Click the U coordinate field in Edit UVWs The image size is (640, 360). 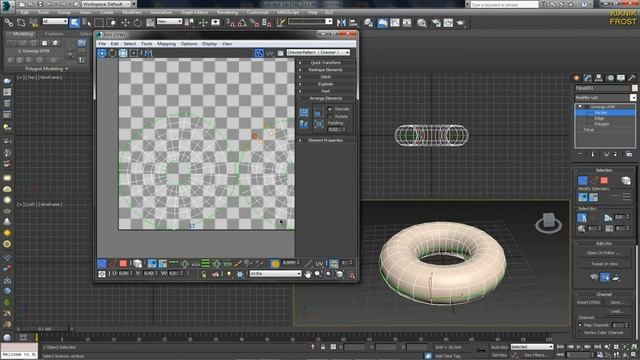coord(124,273)
